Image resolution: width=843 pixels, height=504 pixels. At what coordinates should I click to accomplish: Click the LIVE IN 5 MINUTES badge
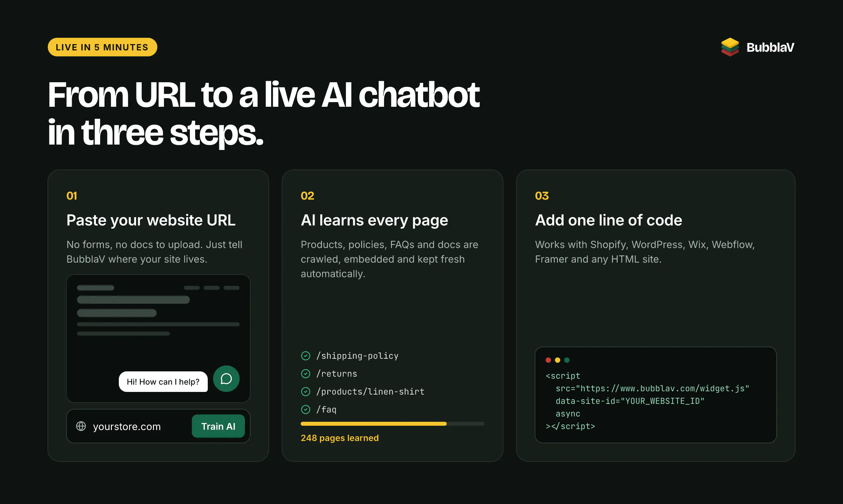click(102, 47)
